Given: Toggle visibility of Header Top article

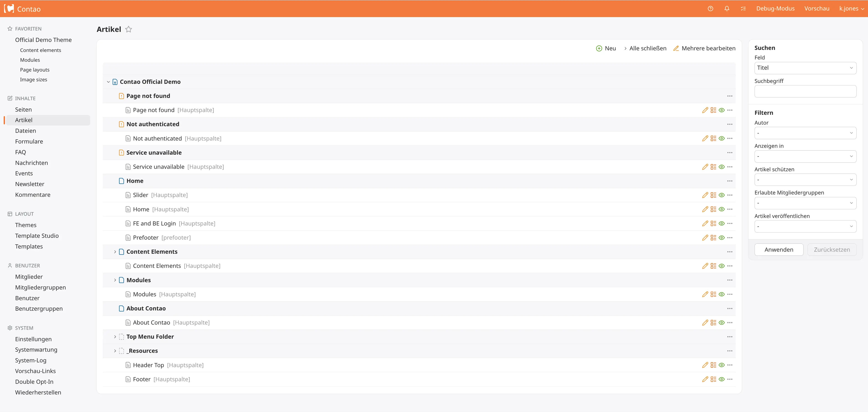Looking at the screenshot, I should (x=721, y=365).
